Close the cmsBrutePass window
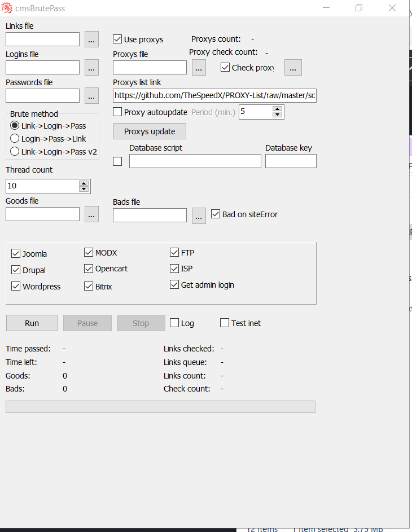The width and height of the screenshot is (412, 532). 392,8
